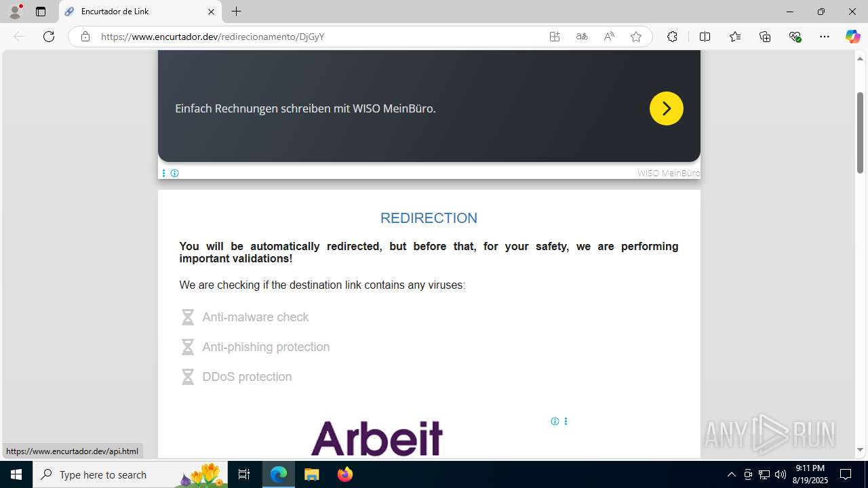
Task: Open the tab actions menu icon
Action: pos(41,12)
